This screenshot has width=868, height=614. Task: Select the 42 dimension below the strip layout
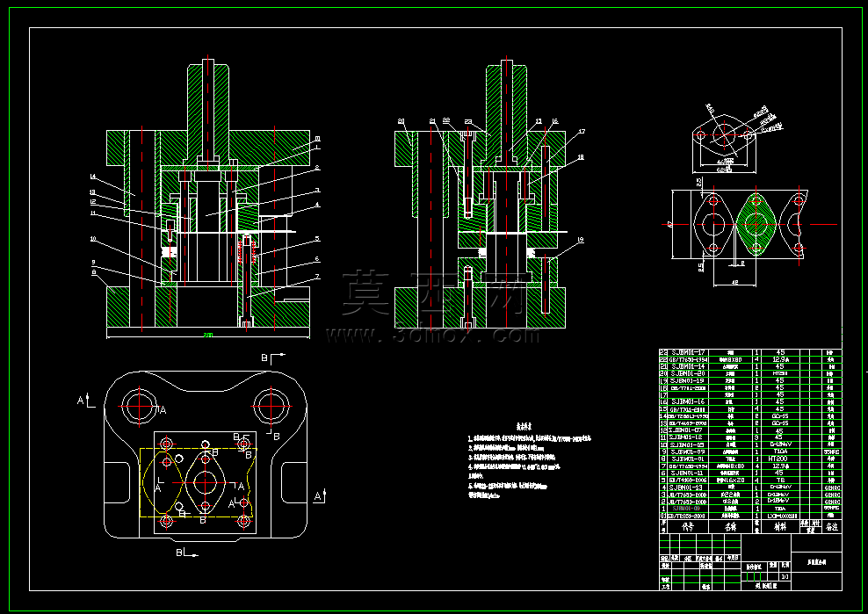(734, 282)
